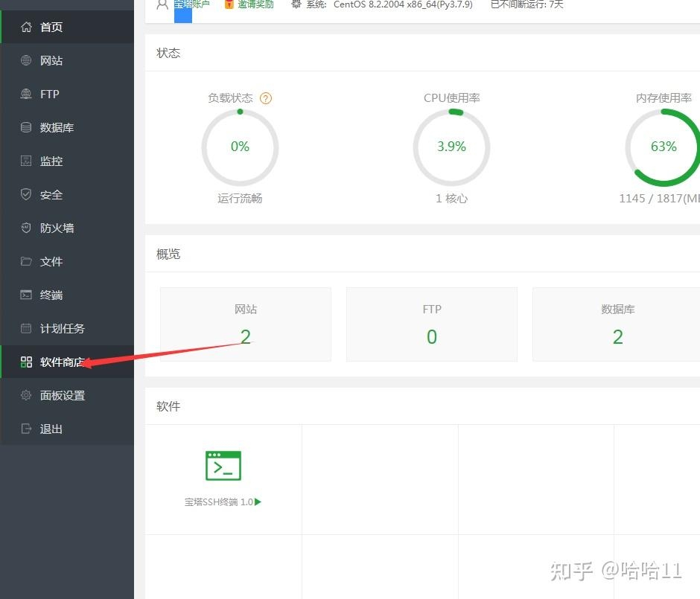Launch the 宝塔SSH终端 software icon
Screen dimensions: 700x599
(223, 465)
